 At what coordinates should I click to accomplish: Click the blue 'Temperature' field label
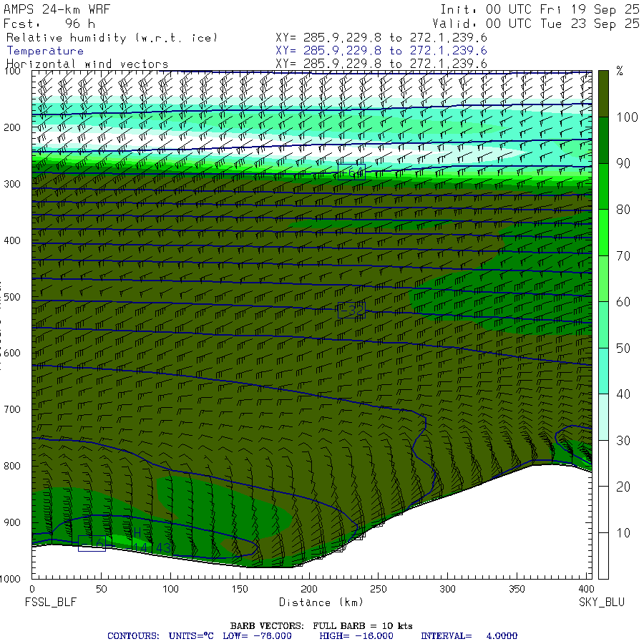point(45,51)
